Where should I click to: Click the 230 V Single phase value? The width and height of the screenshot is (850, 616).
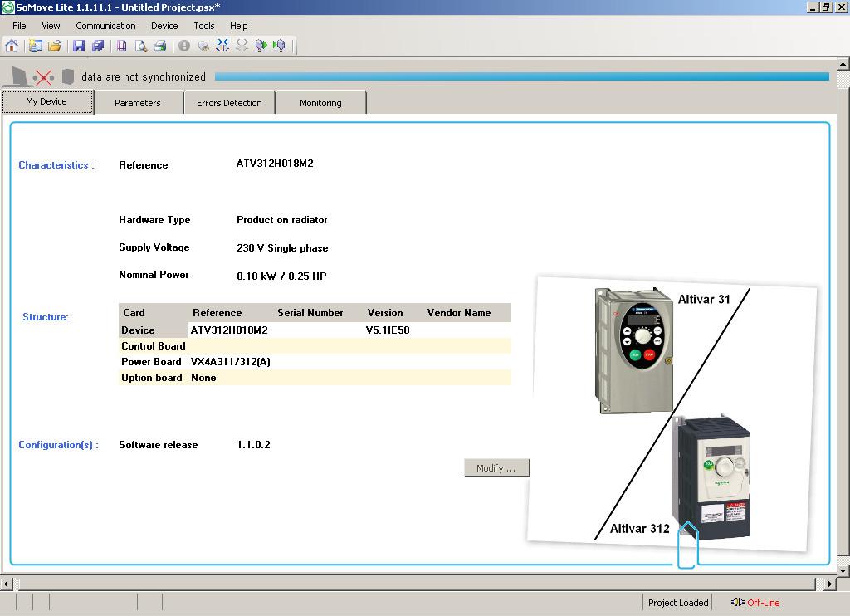point(282,247)
